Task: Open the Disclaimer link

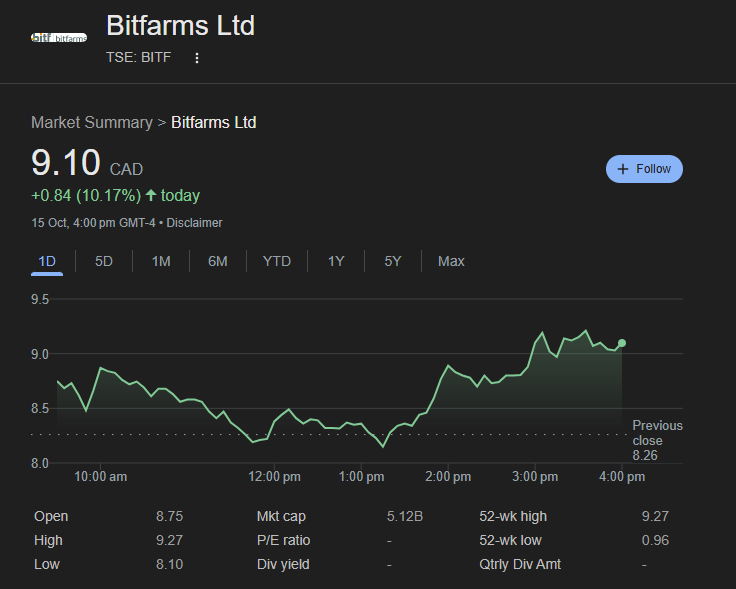Action: (x=194, y=223)
